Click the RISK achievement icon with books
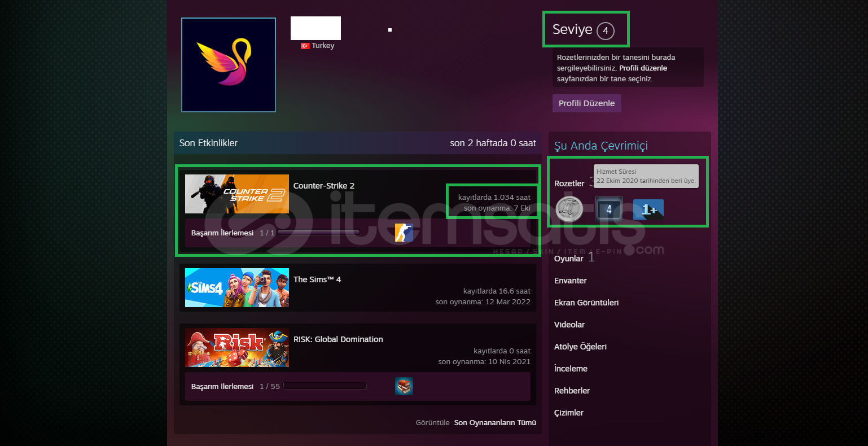Image resolution: width=868 pixels, height=446 pixels. tap(404, 386)
